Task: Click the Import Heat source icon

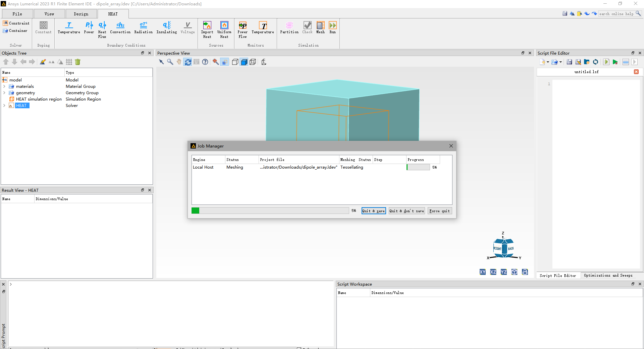Action: (x=207, y=30)
